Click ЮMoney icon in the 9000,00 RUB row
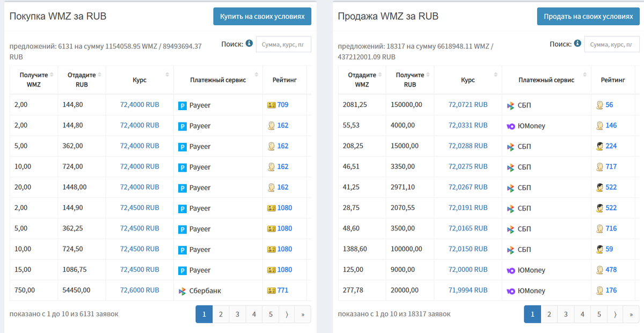This screenshot has width=644, height=333. point(511,270)
